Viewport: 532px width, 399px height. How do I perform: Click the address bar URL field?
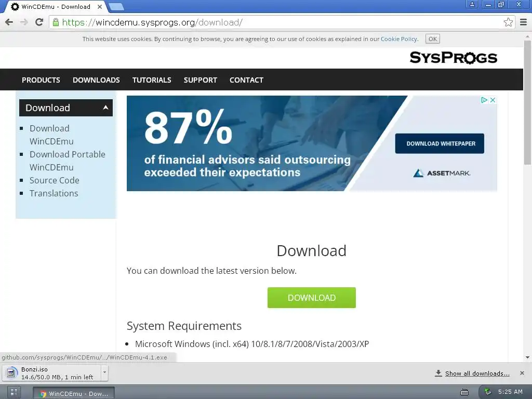pyautogui.click(x=282, y=22)
